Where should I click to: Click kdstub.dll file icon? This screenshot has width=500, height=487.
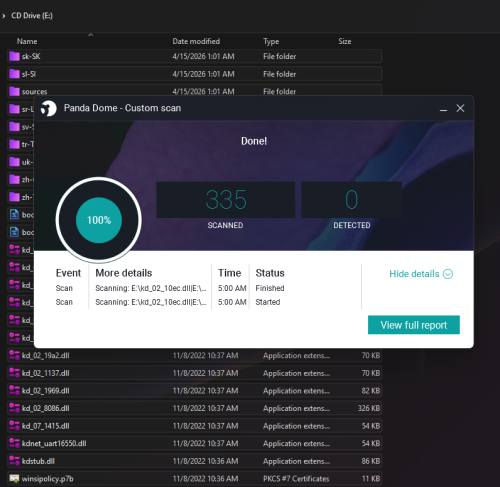point(14,461)
